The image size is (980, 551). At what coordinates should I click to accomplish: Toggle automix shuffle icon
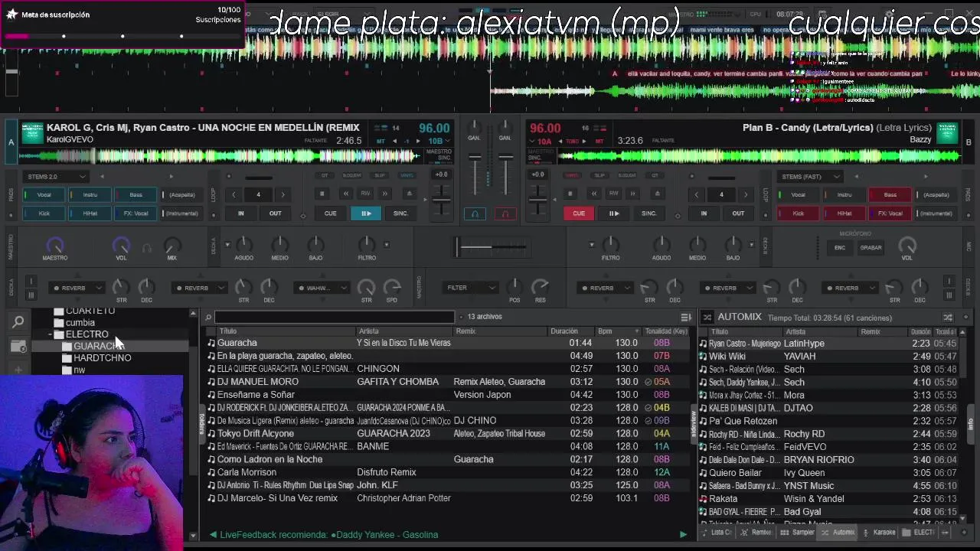tap(948, 317)
